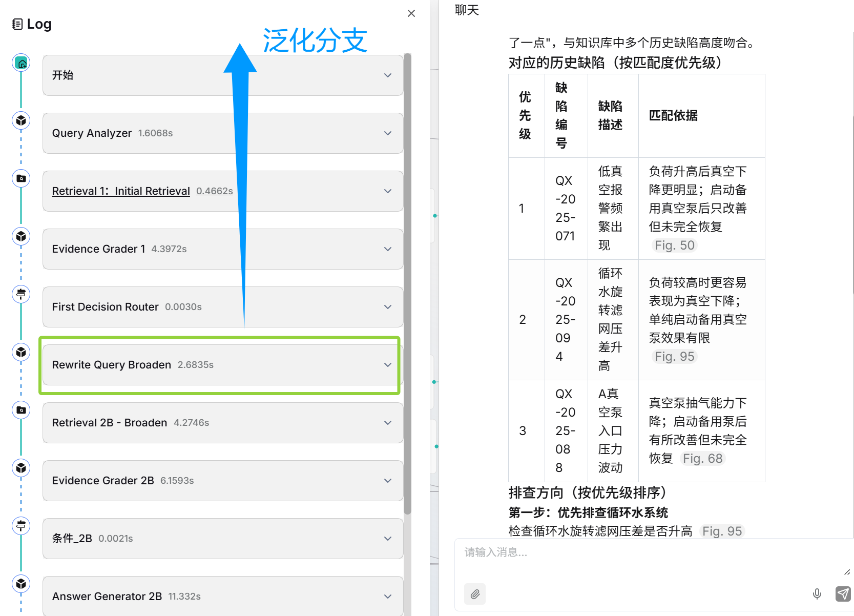Screen dimensions: 854x616
Task: Expand the 开始 log entry
Action: click(x=388, y=75)
